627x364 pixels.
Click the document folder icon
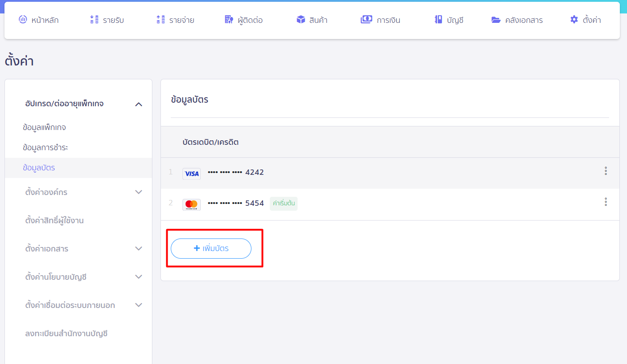click(496, 20)
